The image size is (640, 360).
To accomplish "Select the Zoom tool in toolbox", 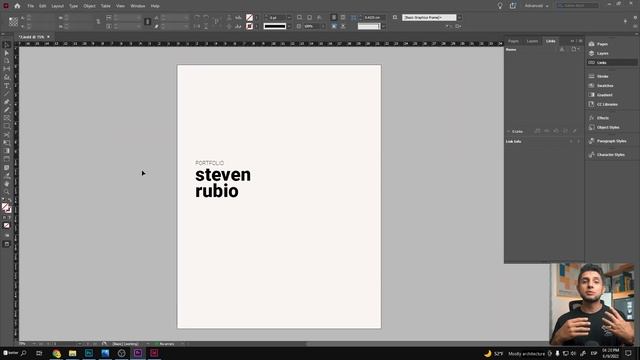I will click(7, 192).
